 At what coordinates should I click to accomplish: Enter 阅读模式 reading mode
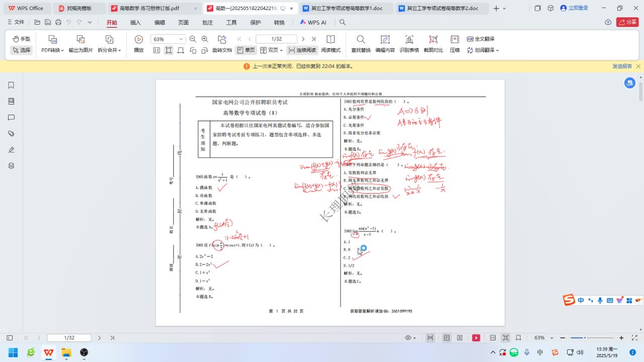pos(331,44)
